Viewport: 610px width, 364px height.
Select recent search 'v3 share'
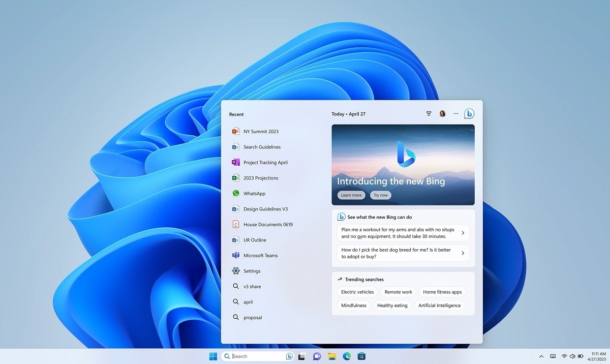point(247,287)
